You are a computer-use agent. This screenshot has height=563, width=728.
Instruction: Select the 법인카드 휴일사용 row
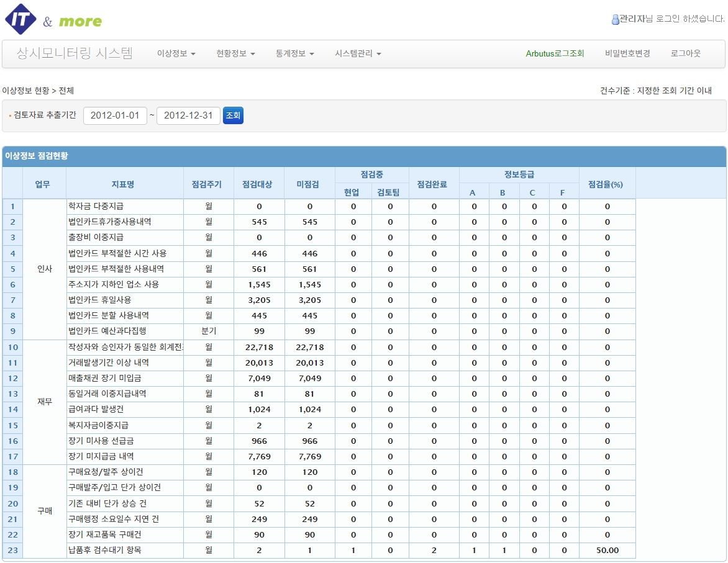click(x=319, y=300)
